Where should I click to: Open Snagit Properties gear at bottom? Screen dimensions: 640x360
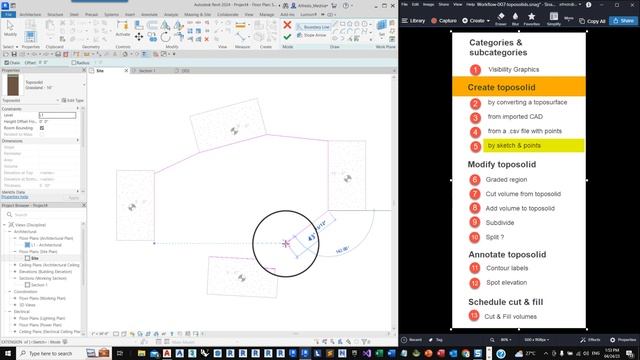623,340
